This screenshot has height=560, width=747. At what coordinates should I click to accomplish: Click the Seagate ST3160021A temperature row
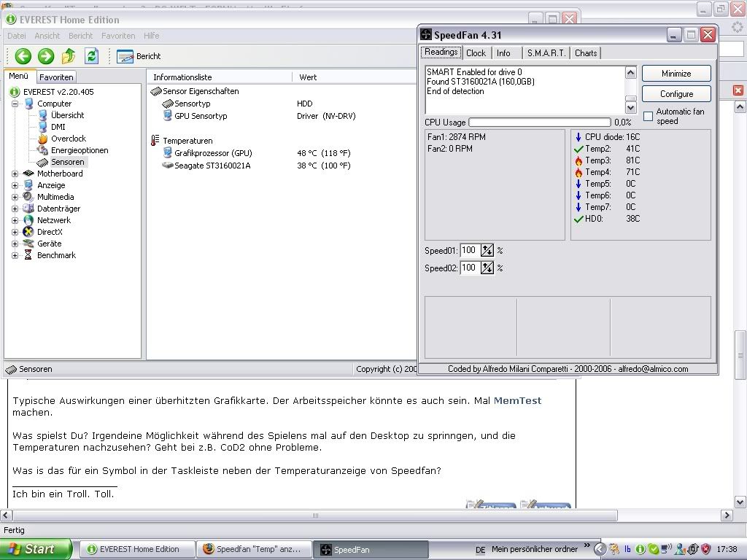[258, 166]
